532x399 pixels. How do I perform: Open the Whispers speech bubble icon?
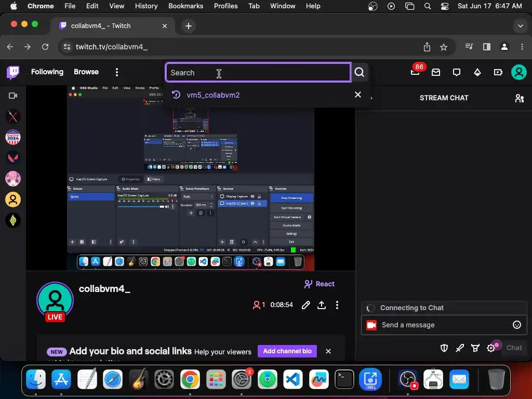click(x=457, y=72)
